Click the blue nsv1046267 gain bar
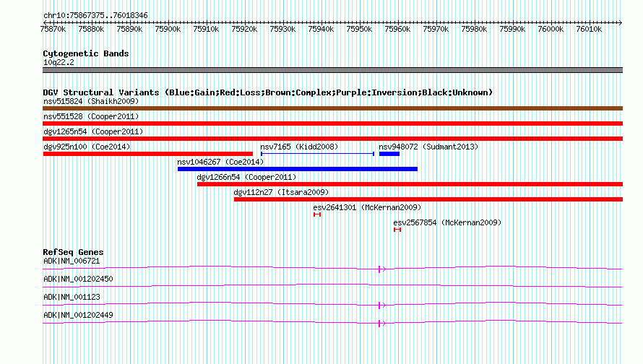 (298, 169)
